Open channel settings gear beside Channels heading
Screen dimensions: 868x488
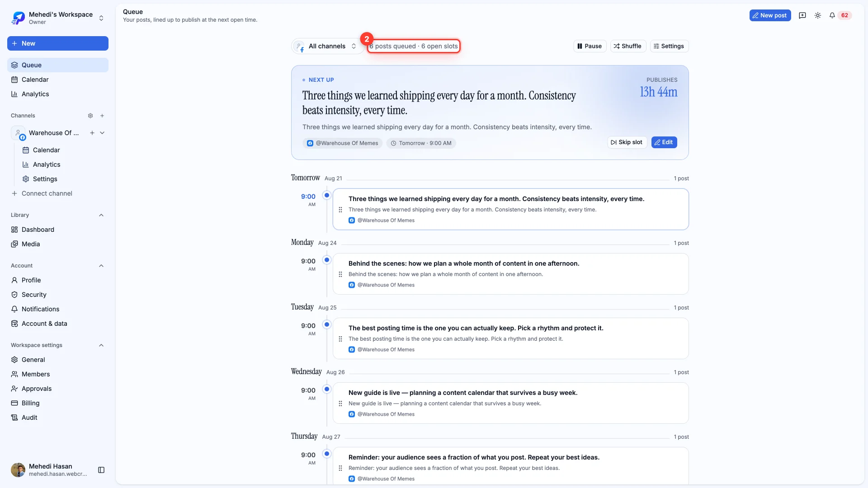[90, 116]
